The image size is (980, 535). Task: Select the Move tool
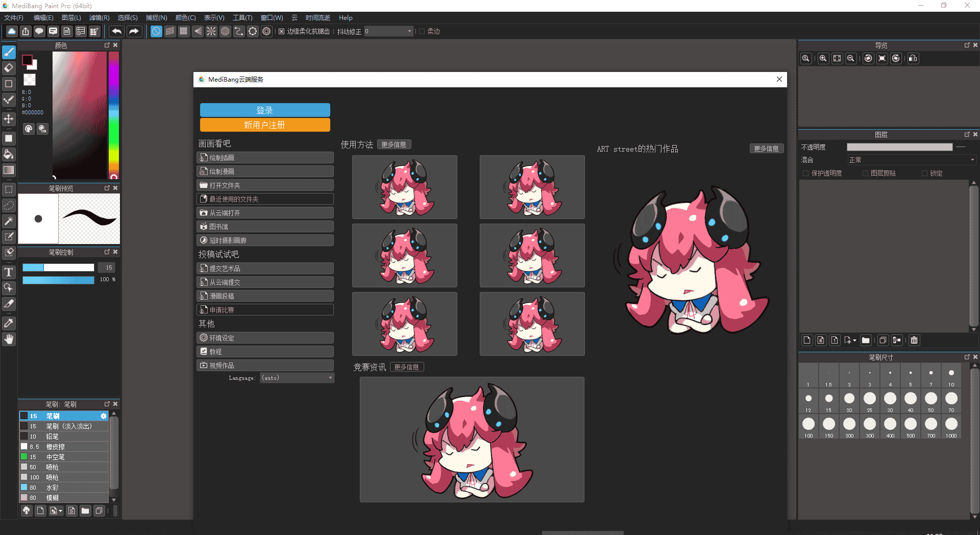pos(9,119)
